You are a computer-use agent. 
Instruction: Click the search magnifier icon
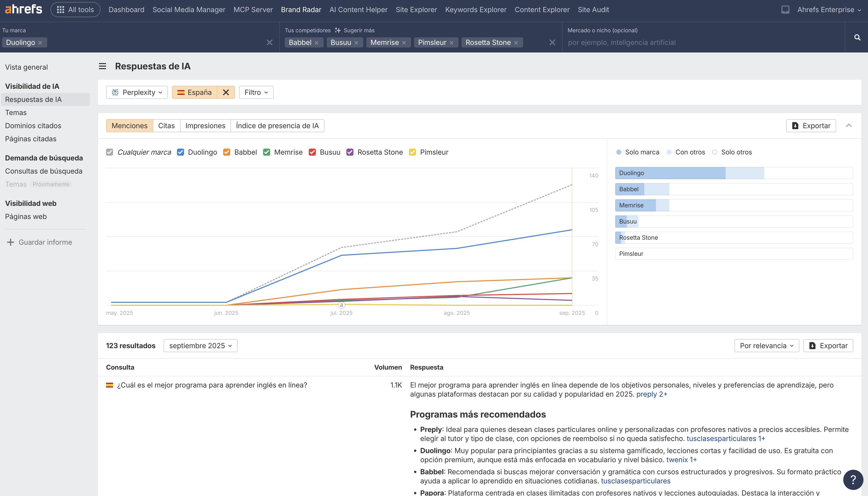point(857,38)
